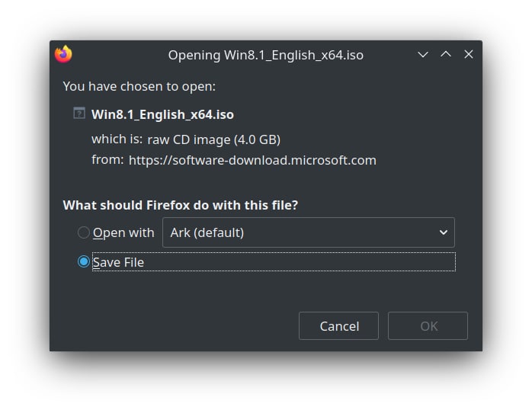This screenshot has height=410, width=532.
Task: Cancel the download dialog
Action: 338,326
